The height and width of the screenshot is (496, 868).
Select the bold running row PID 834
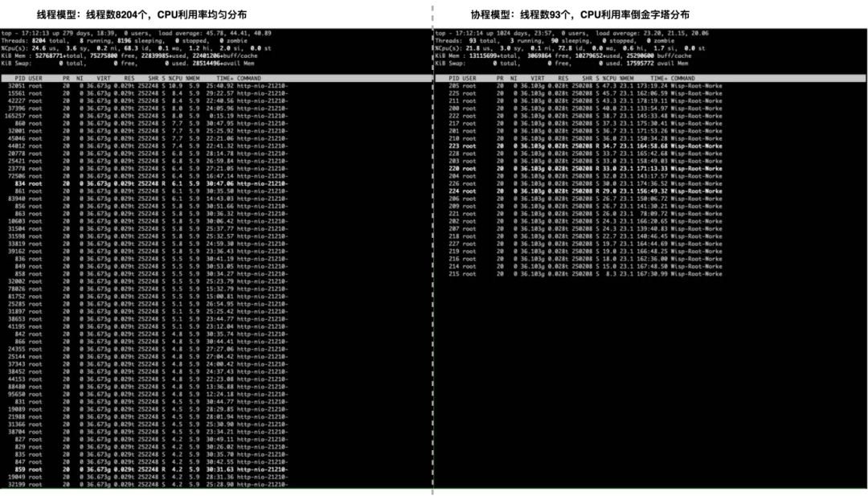pyautogui.click(x=152, y=184)
